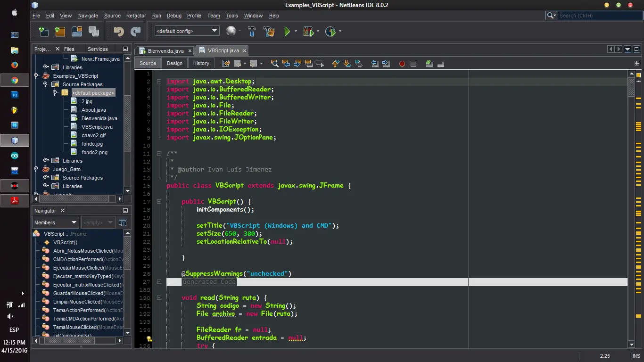Image resolution: width=644 pixels, height=362 pixels.
Task: Click the Open Project toolbar icon
Action: point(77,32)
